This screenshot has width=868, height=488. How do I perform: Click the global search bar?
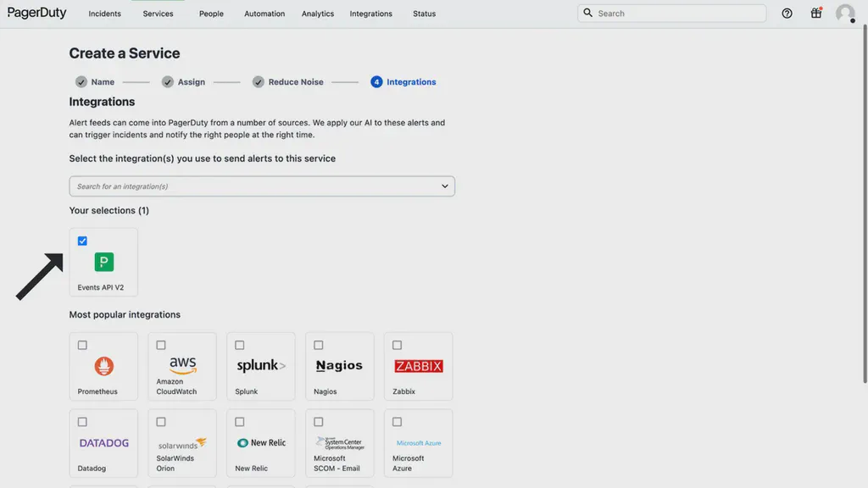tap(672, 13)
